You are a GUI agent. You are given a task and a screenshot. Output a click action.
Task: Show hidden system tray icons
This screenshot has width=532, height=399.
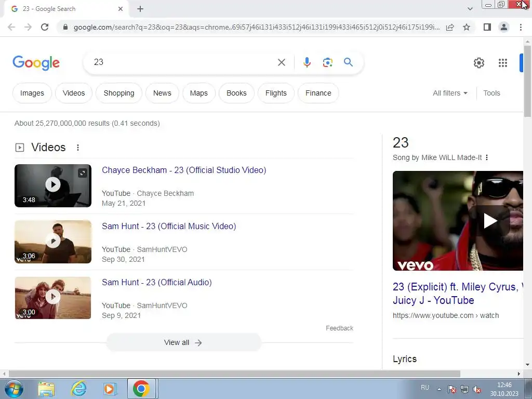point(439,389)
